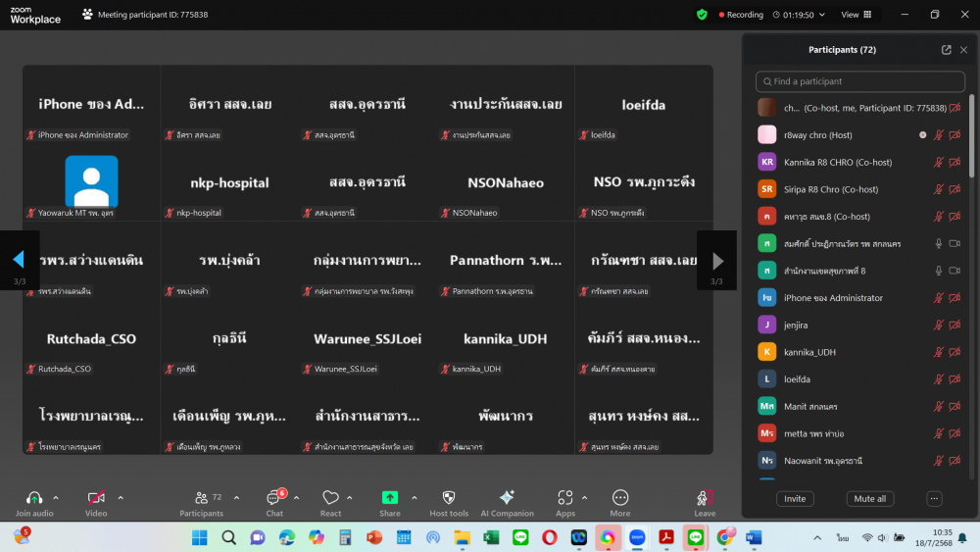Click the green Share screen icon
Image resolution: width=980 pixels, height=552 pixels.
[389, 498]
